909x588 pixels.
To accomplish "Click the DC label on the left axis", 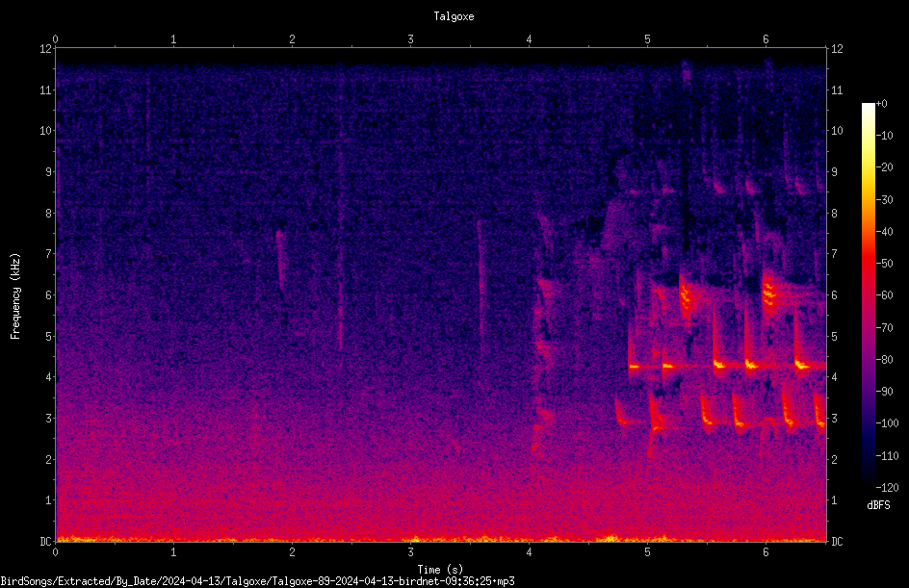I will click(46, 541).
